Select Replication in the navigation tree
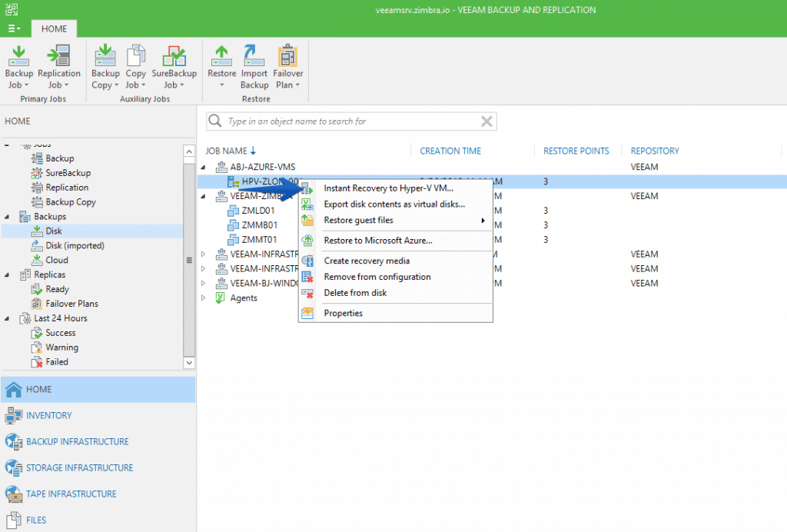 [x=67, y=188]
